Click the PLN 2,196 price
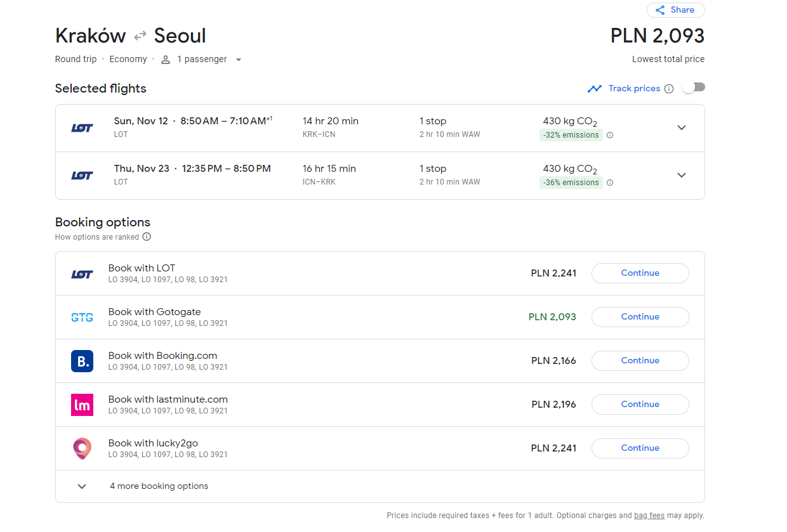The image size is (787, 532). [553, 405]
